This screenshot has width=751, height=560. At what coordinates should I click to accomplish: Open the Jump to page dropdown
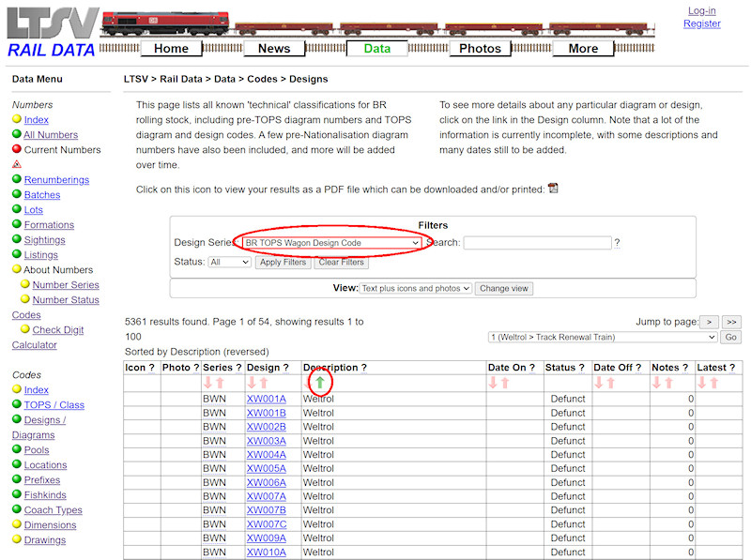point(602,337)
